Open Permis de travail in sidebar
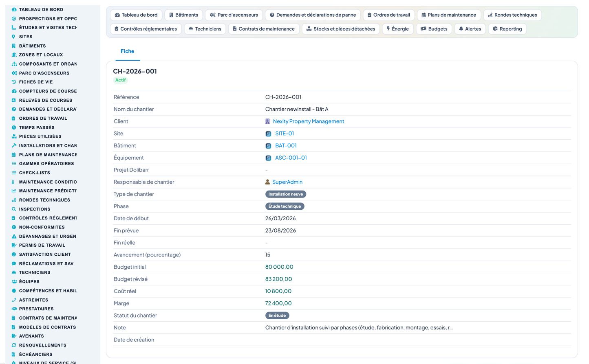 coord(42,245)
